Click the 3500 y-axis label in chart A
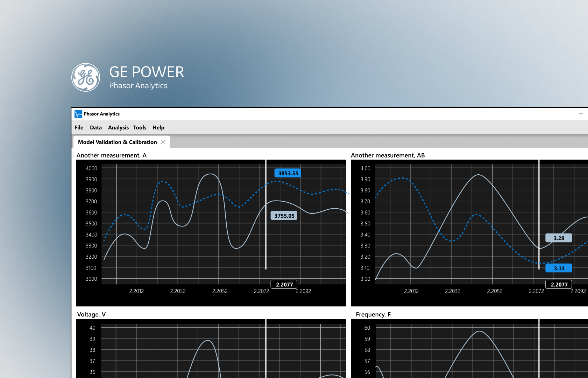This screenshot has width=588, height=378. [91, 223]
